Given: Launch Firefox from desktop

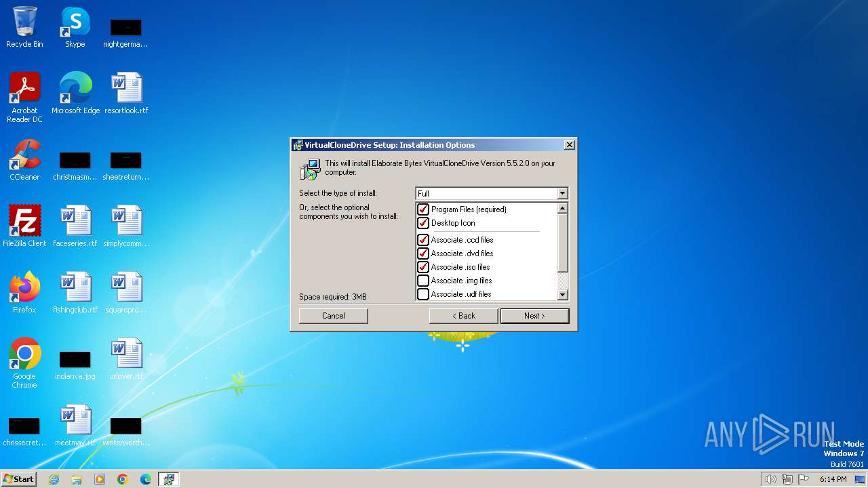Looking at the screenshot, I should point(24,293).
